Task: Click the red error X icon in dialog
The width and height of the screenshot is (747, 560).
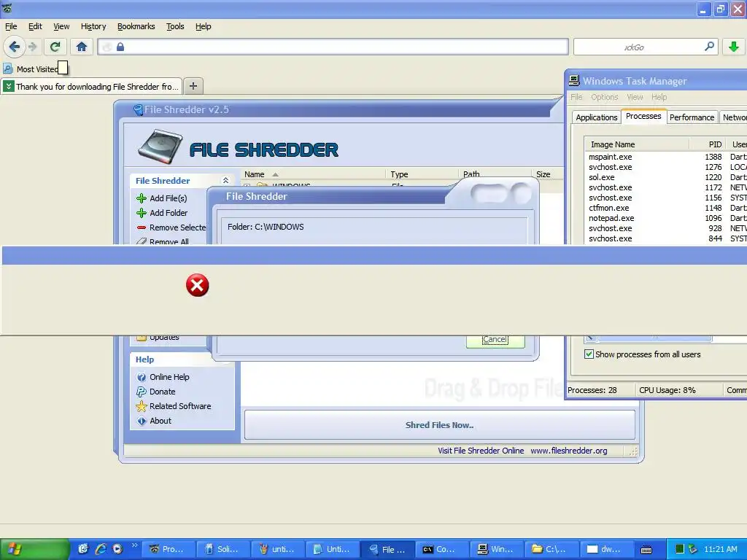Action: pos(197,285)
